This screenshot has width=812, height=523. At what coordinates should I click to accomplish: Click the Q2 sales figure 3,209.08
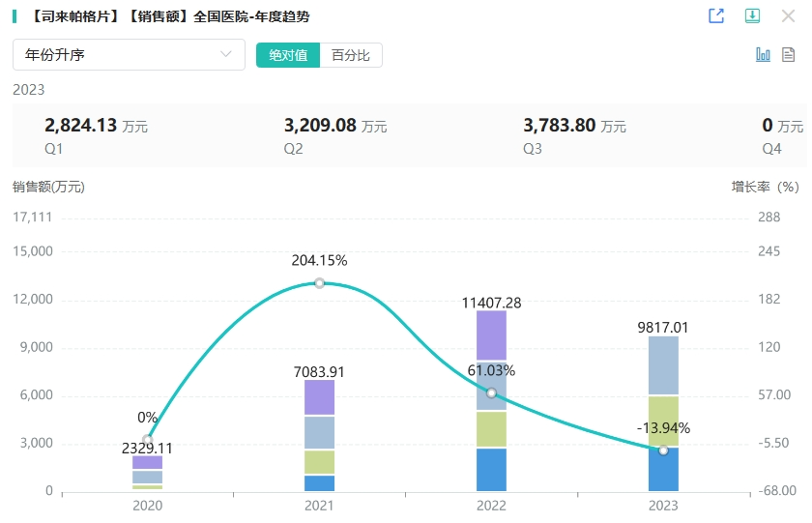click(x=320, y=125)
